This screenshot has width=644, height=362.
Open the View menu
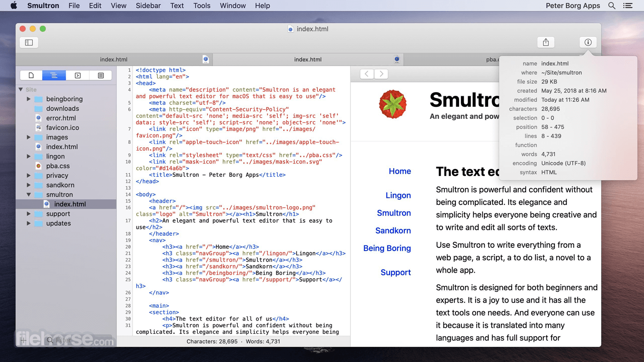click(119, 6)
